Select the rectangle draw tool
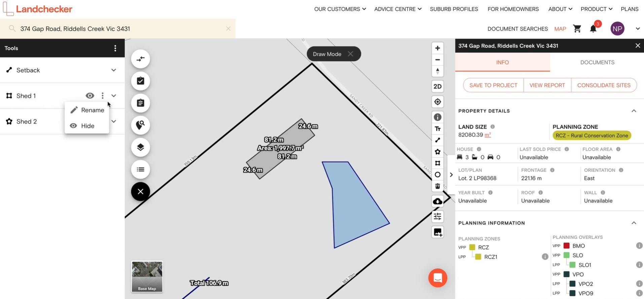The height and width of the screenshot is (299, 644). tap(437, 163)
